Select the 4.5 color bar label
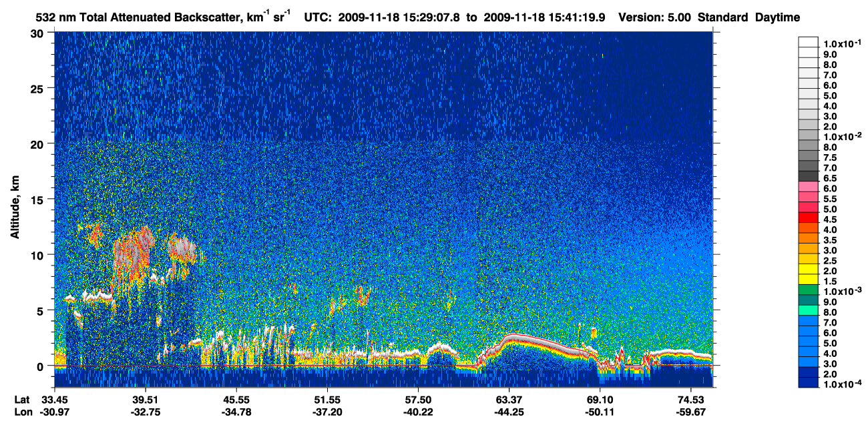 tap(831, 219)
